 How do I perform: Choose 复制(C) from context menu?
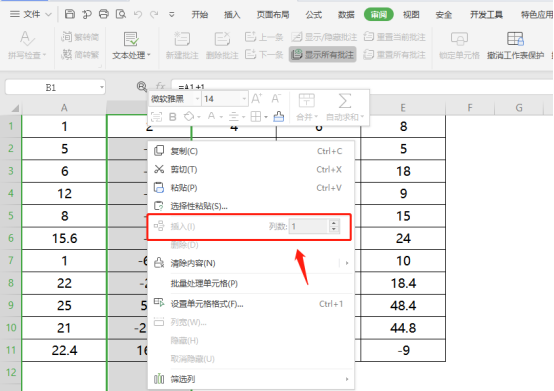[x=251, y=151]
